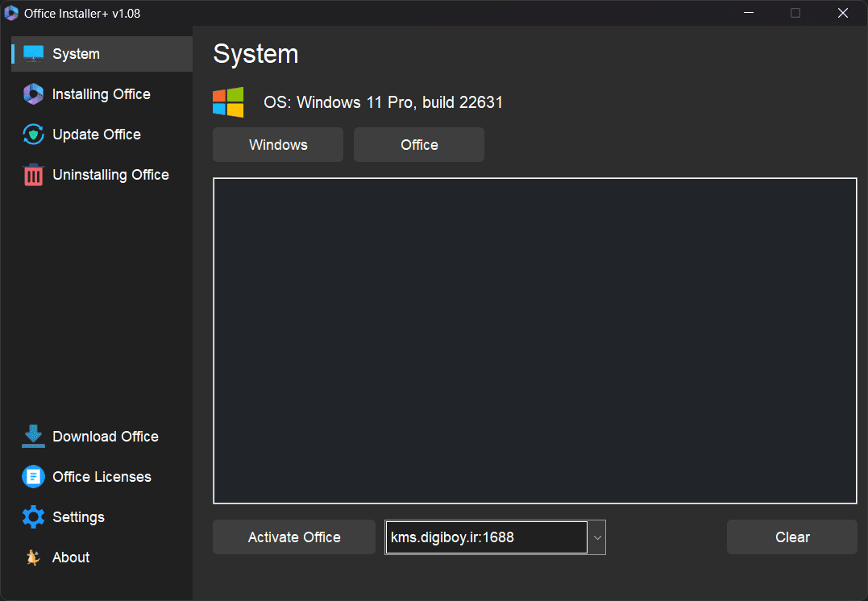Expand the KMS server dropdown arrow

point(597,537)
